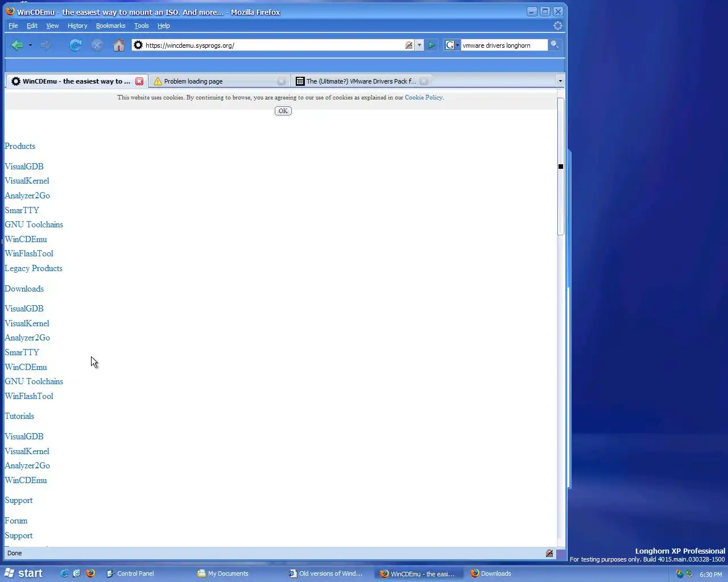Open the Tools menu
This screenshot has height=582, width=728.
[x=142, y=26]
